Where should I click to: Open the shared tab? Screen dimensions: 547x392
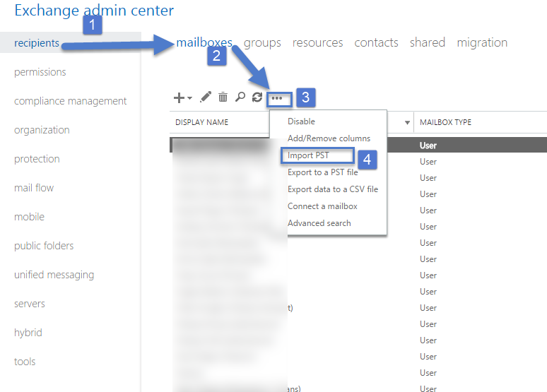pyautogui.click(x=428, y=42)
